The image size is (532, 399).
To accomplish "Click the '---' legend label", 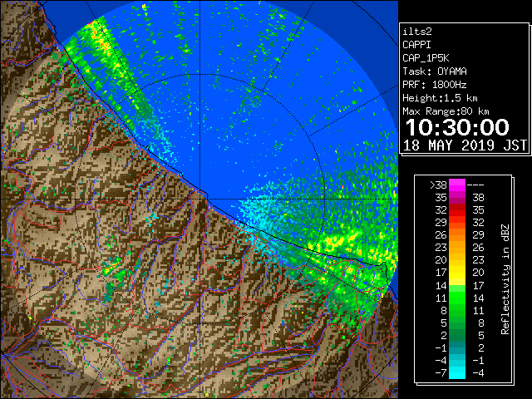I will pyautogui.click(x=475, y=185).
